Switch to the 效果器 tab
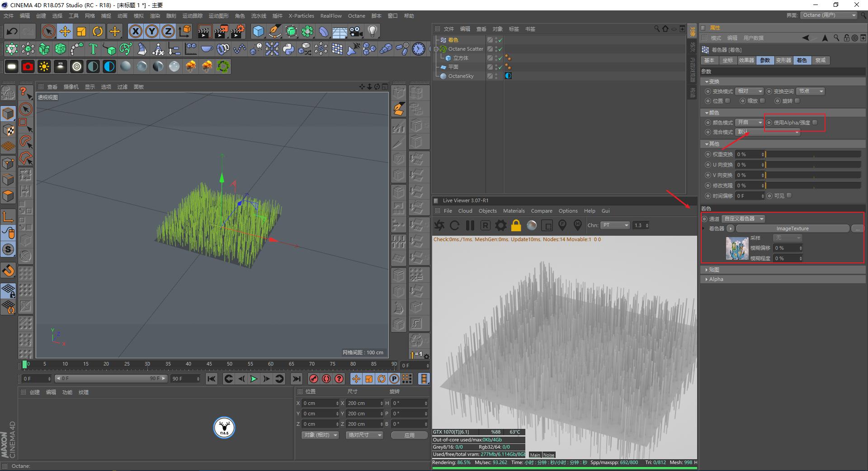This screenshot has width=868, height=471. 746,60
